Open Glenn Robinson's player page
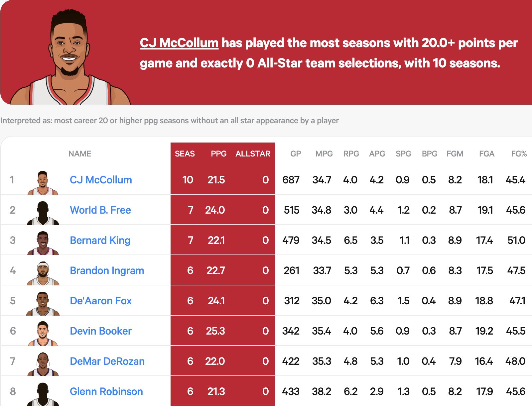Viewport: 532px width, 406px height. 106,391
